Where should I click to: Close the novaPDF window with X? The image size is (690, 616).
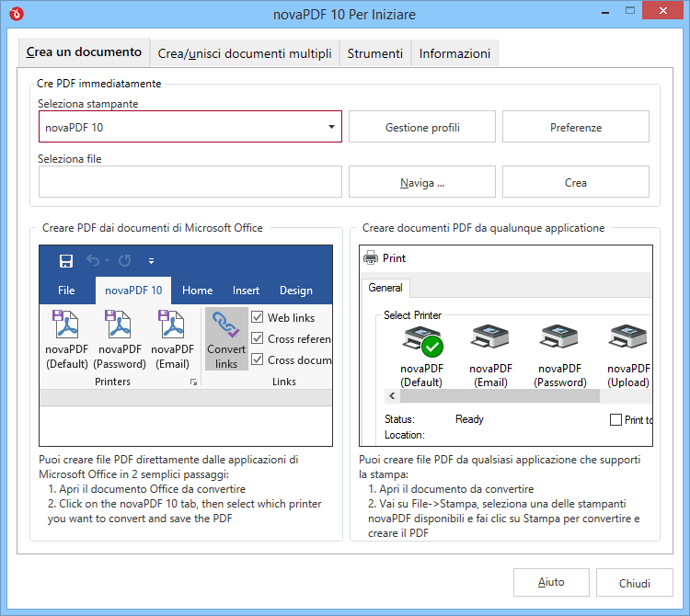click(x=663, y=10)
